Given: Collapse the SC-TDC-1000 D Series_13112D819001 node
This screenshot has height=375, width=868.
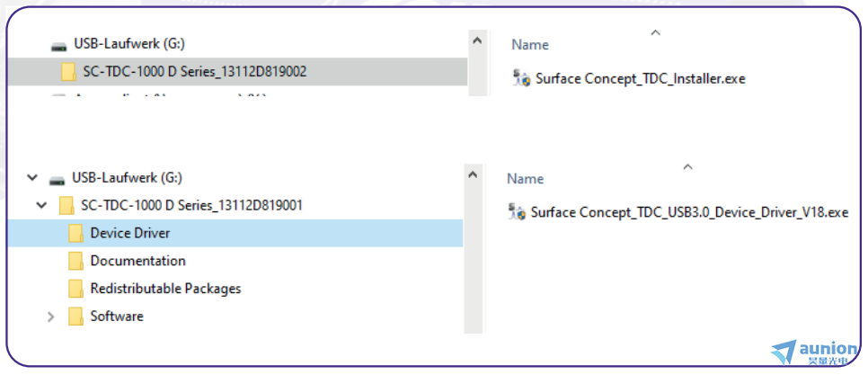Looking at the screenshot, I should pos(41,206).
